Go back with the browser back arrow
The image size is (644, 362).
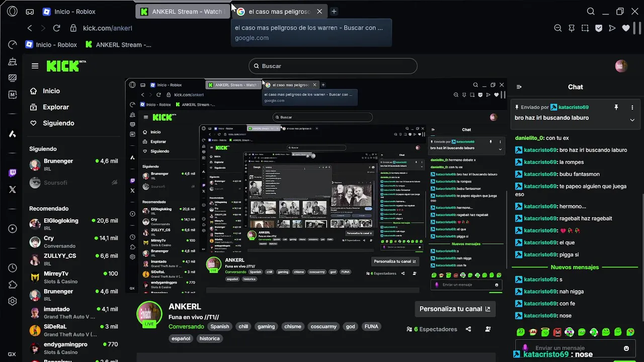(30, 28)
